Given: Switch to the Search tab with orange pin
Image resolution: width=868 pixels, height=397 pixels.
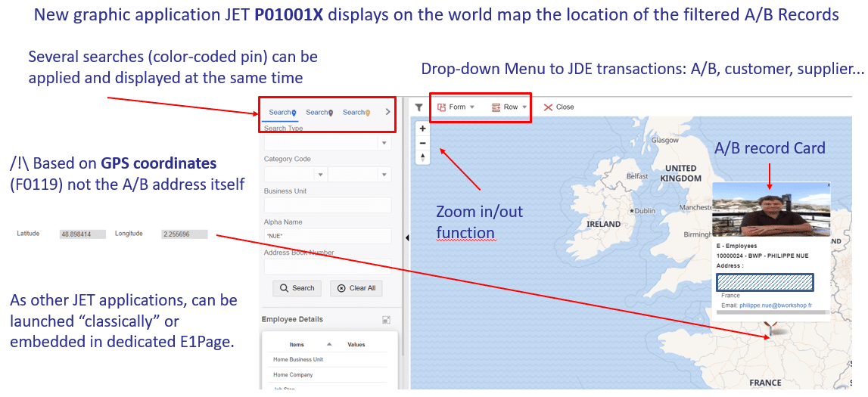Looking at the screenshot, I should pyautogui.click(x=356, y=113).
